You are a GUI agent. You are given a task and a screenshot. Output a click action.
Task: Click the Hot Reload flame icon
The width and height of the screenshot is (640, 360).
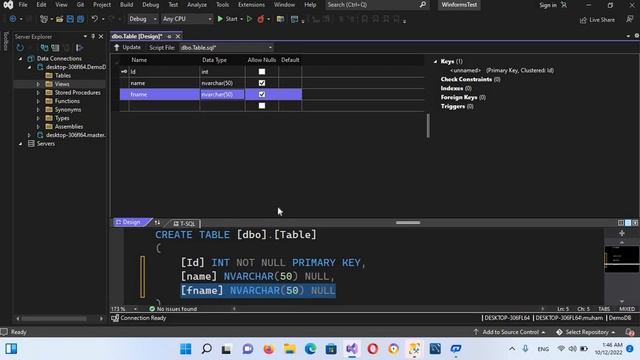260,19
